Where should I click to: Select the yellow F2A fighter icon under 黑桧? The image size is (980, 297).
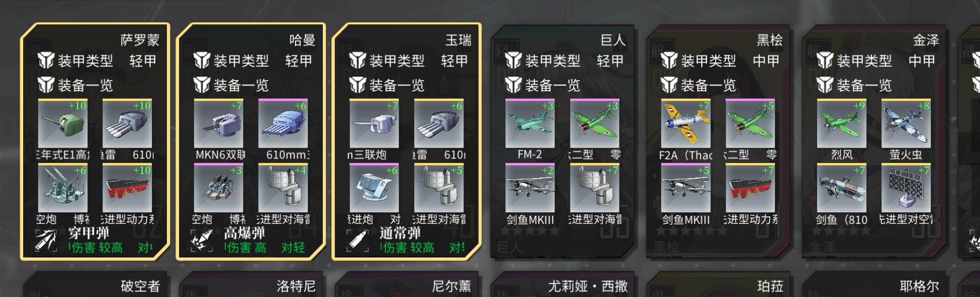point(686,124)
